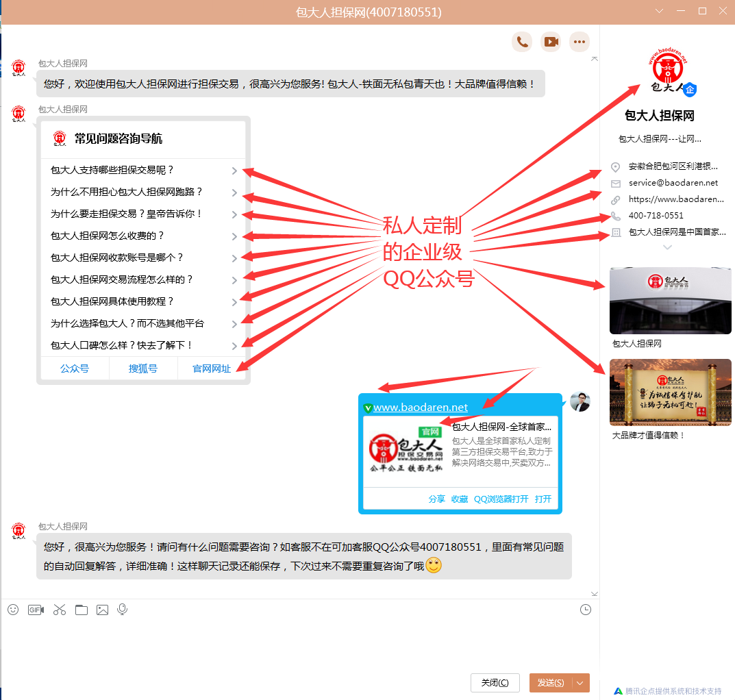Start a video call with camera icon

[551, 42]
